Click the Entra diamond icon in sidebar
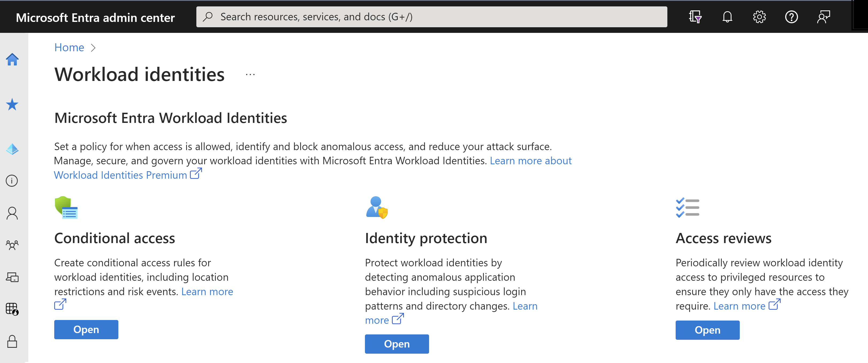 click(x=12, y=149)
